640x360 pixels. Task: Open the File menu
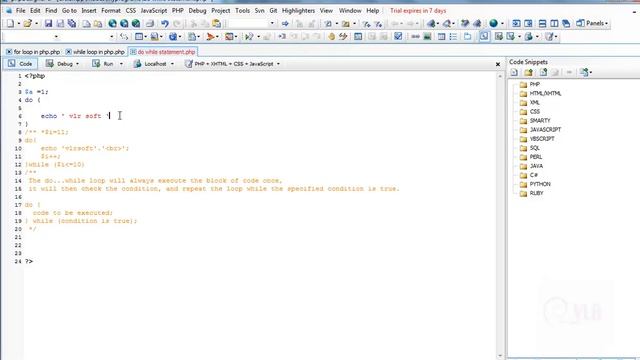tap(20, 11)
